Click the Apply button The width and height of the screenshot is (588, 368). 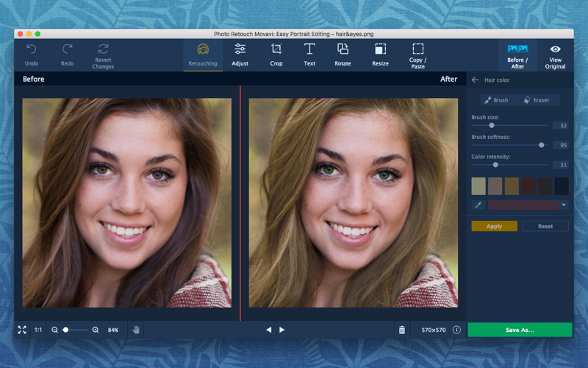[x=494, y=226]
